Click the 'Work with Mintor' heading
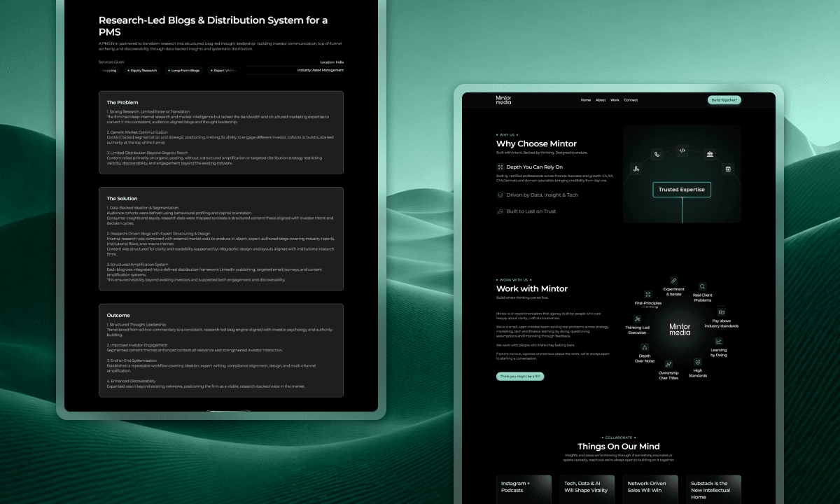Viewport: 840px width, 504px height. click(x=532, y=288)
